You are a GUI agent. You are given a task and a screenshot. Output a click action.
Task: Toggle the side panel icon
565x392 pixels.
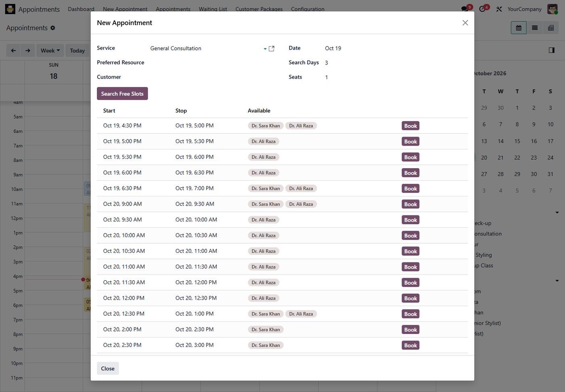click(552, 50)
